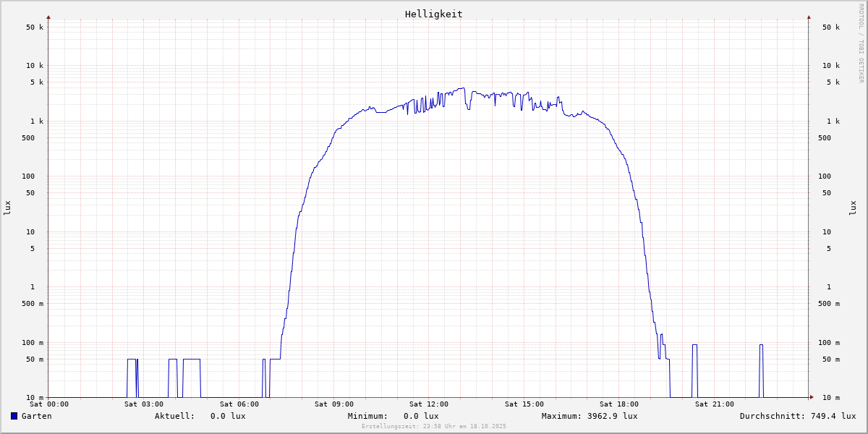
Task: Click the RRDTOOL / TOBI OETIKER watermark
Action: (861, 43)
